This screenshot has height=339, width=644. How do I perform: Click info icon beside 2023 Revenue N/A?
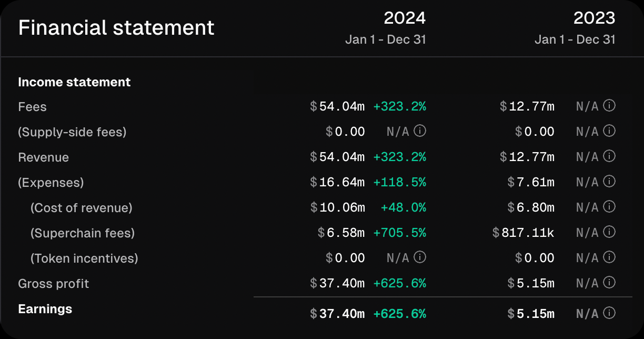609,156
